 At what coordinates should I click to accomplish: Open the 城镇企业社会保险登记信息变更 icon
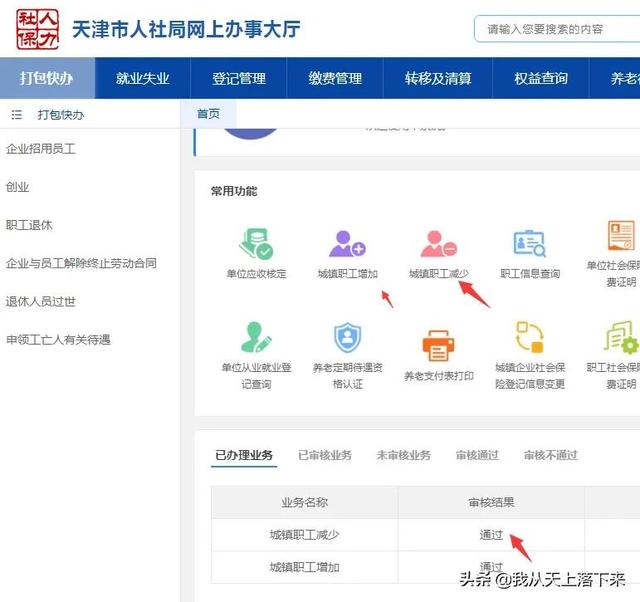tap(530, 337)
